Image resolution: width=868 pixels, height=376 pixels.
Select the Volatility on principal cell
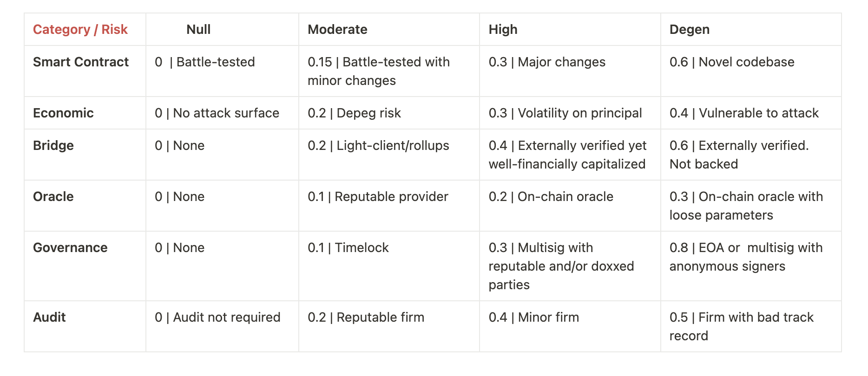click(x=565, y=113)
